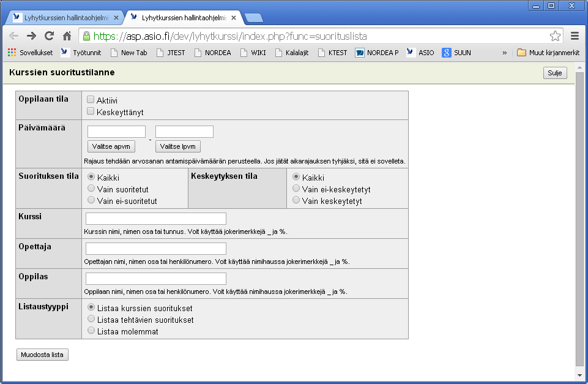Open the Kalalajit bookmark
Viewport: 588px width, 384px height.
292,53
